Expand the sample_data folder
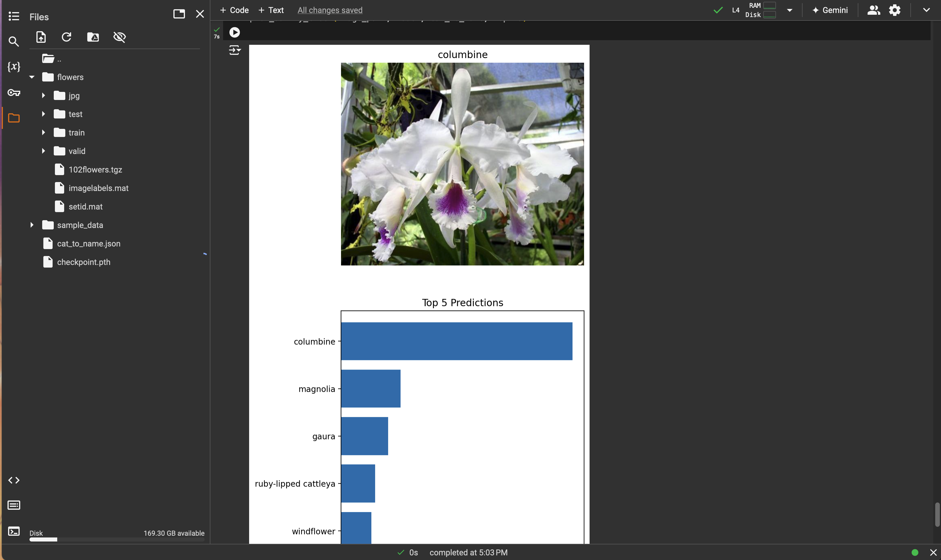 point(32,225)
